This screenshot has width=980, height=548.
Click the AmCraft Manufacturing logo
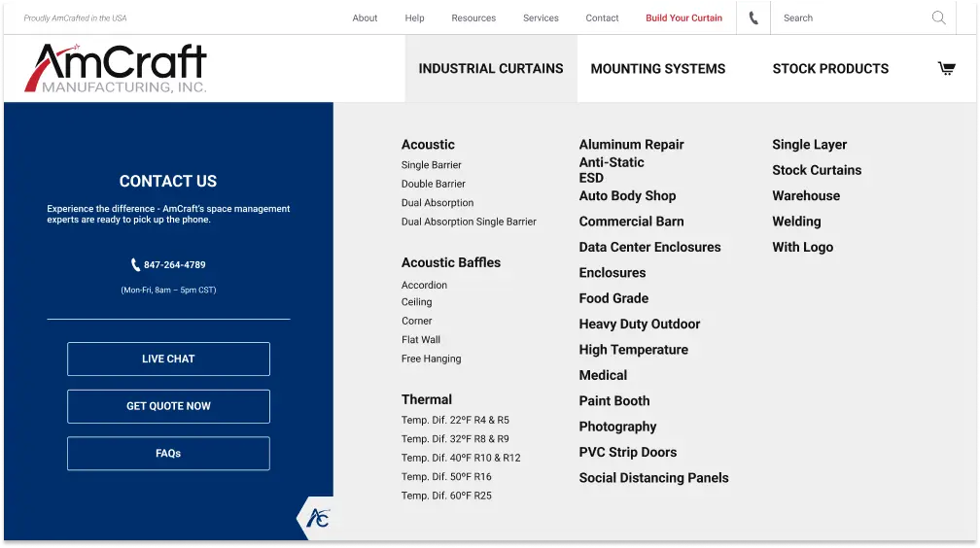116,68
